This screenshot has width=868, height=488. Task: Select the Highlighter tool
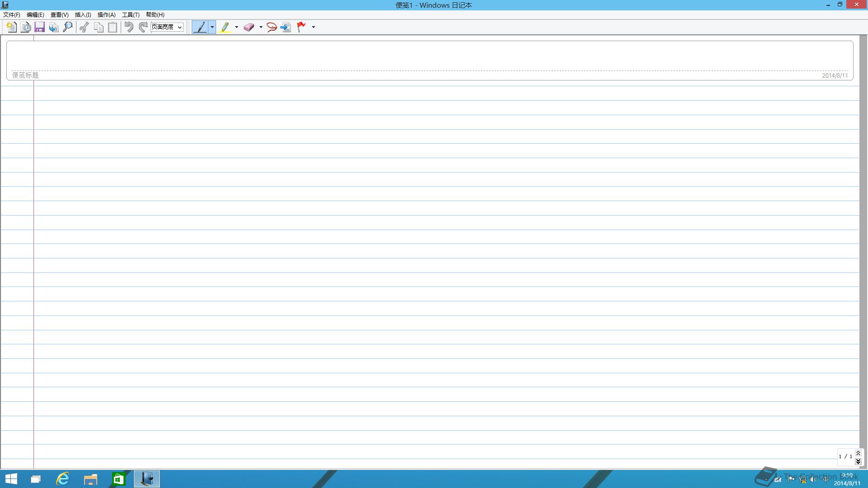pyautogui.click(x=225, y=27)
